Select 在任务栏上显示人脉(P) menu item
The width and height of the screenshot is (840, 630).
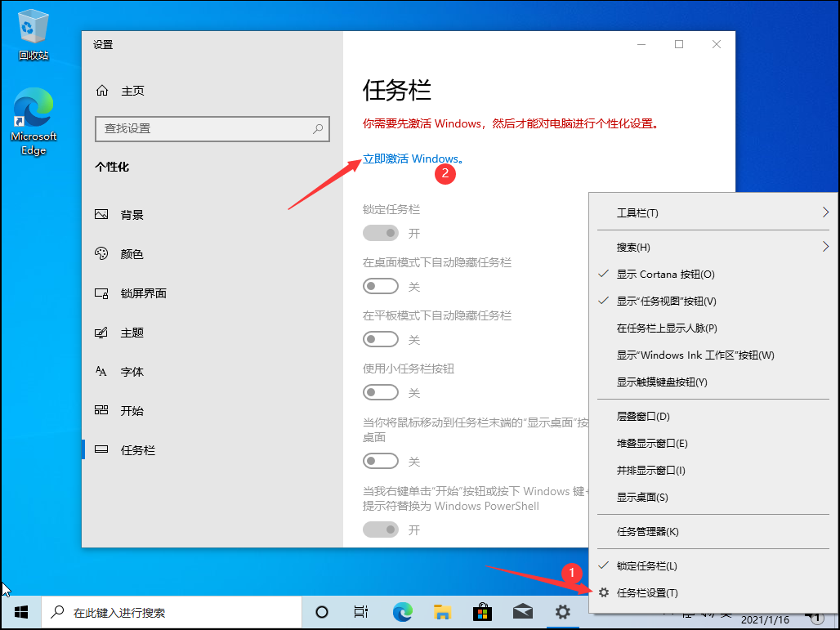[713, 328]
